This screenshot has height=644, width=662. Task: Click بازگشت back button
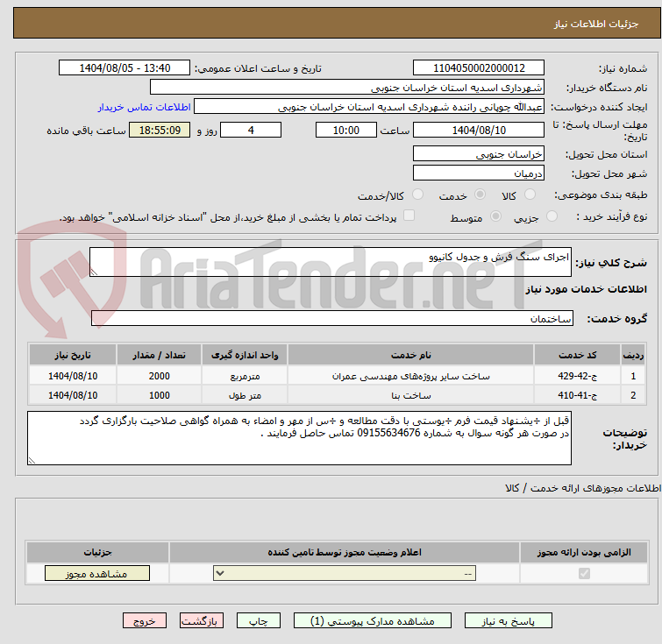coord(202,621)
